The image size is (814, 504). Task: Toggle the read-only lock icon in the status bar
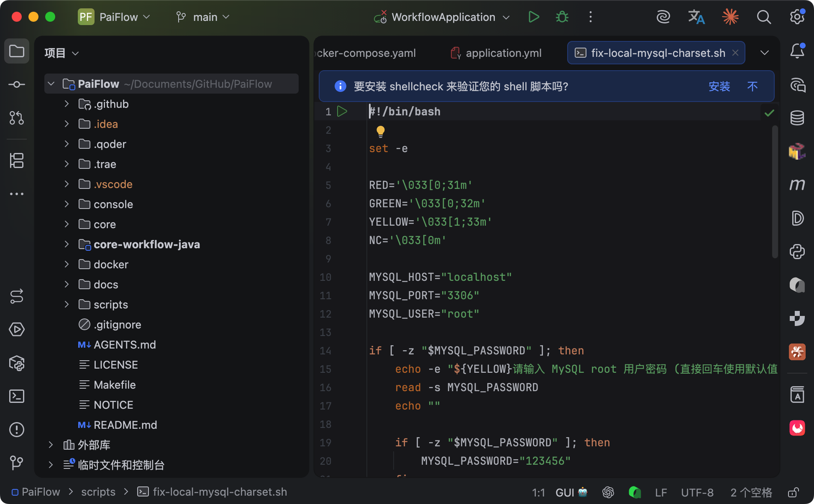pos(793,492)
